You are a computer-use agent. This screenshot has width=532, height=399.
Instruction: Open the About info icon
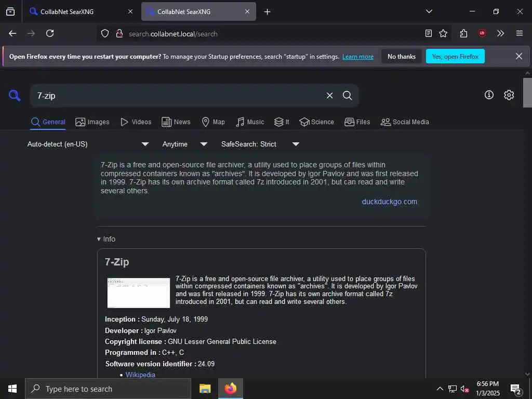[489, 95]
